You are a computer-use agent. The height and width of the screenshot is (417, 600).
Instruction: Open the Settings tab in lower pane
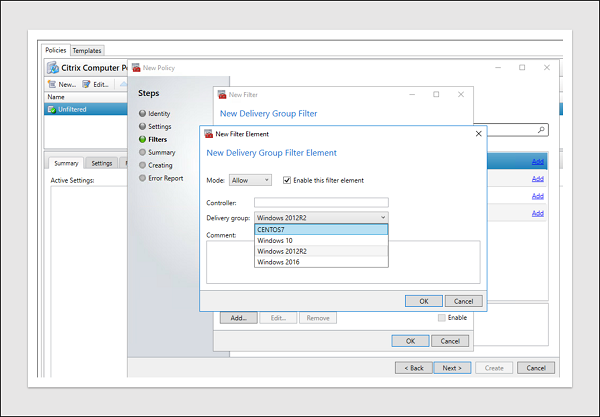pyautogui.click(x=101, y=163)
